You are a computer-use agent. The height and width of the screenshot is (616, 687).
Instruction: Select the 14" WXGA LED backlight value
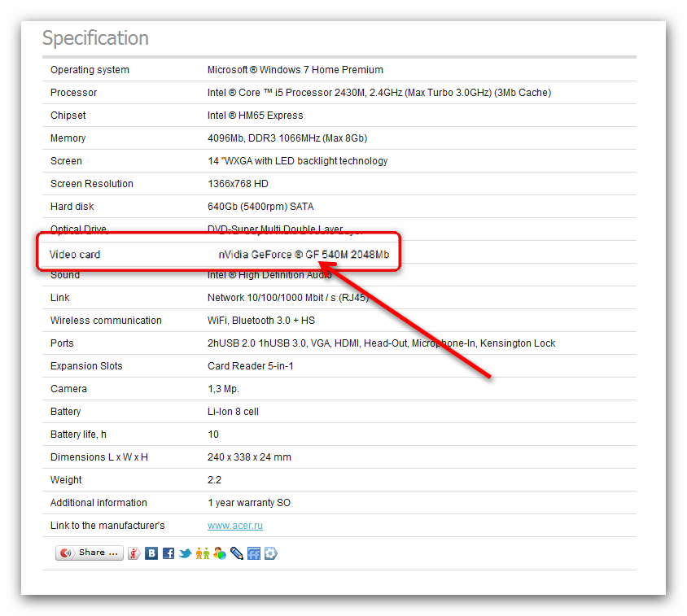click(x=297, y=161)
